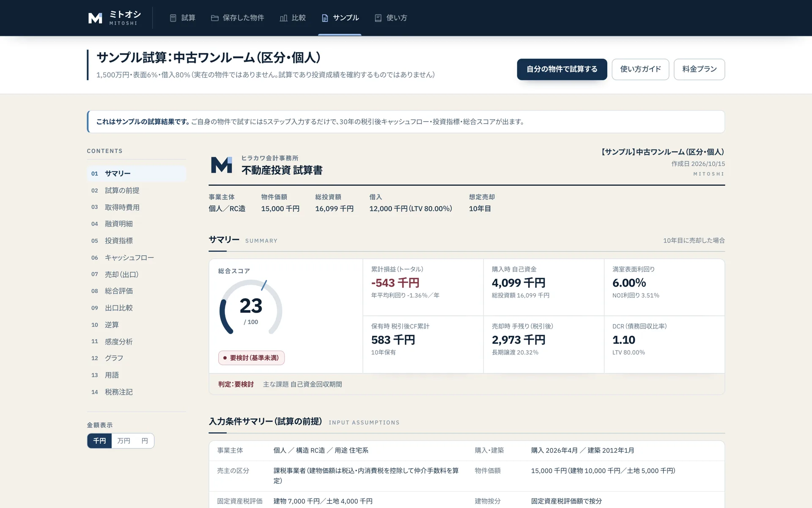The image size is (812, 508).
Task: Click the book icon beside 使い方
Action: (x=378, y=18)
